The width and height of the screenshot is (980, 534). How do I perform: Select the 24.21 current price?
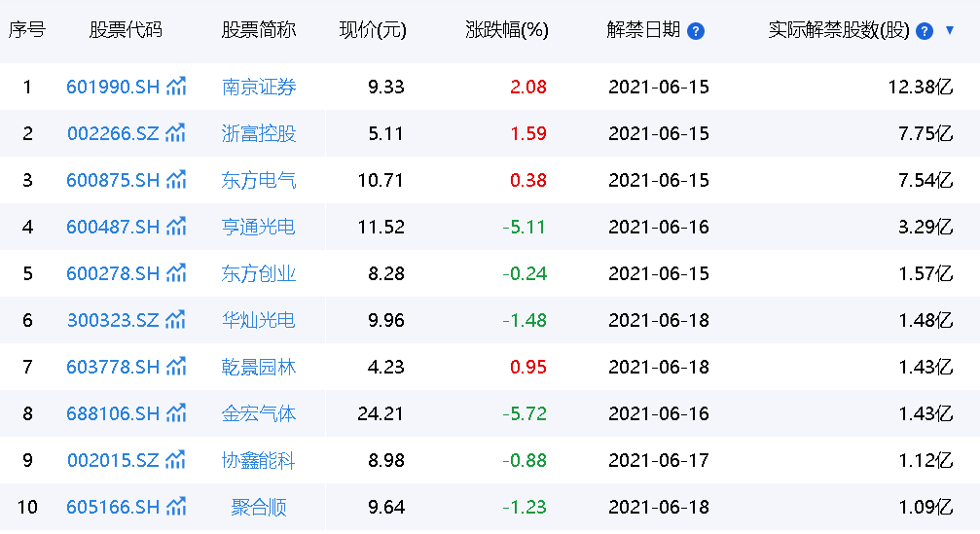pos(381,414)
